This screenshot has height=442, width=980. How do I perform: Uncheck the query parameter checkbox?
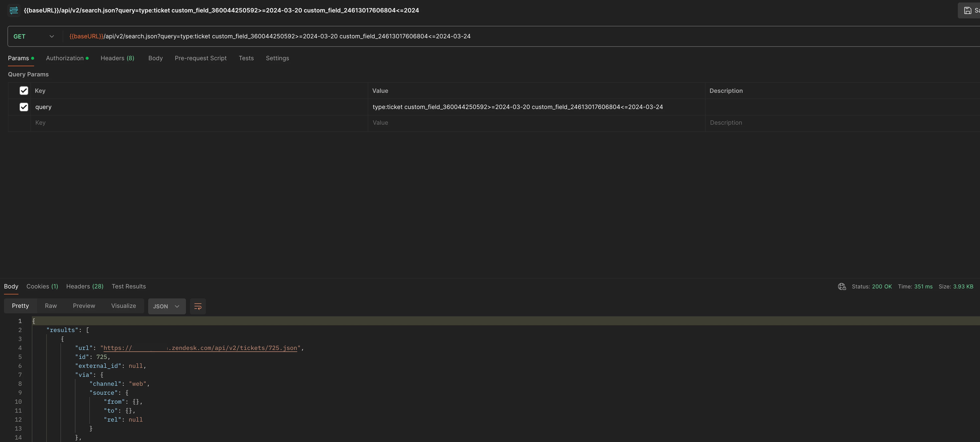click(x=24, y=107)
